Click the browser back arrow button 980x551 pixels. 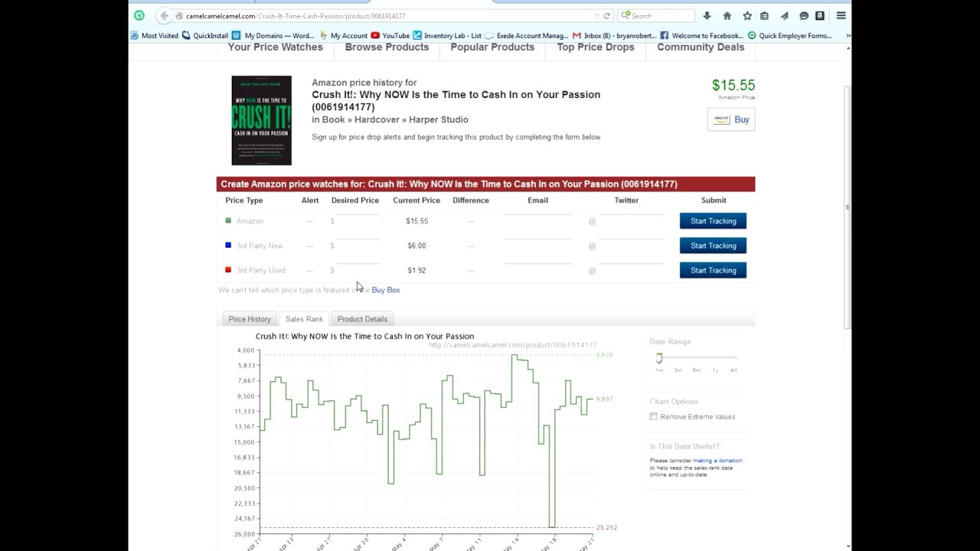tap(164, 15)
